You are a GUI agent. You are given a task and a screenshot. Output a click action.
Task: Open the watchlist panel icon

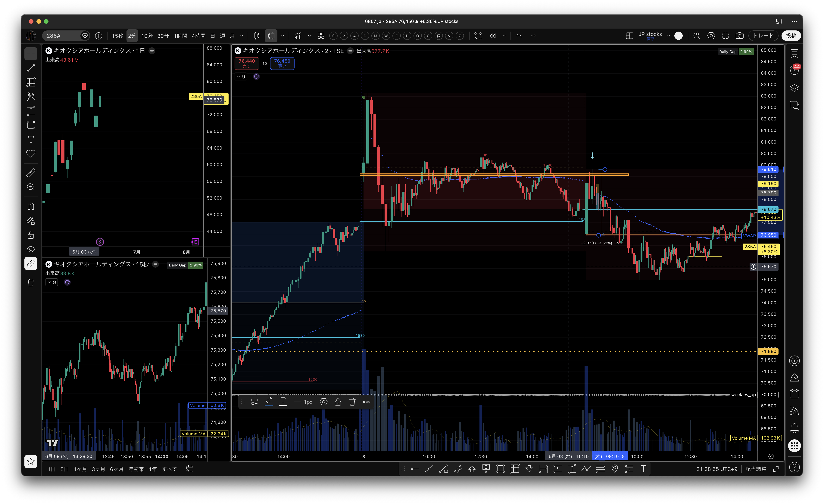[794, 54]
